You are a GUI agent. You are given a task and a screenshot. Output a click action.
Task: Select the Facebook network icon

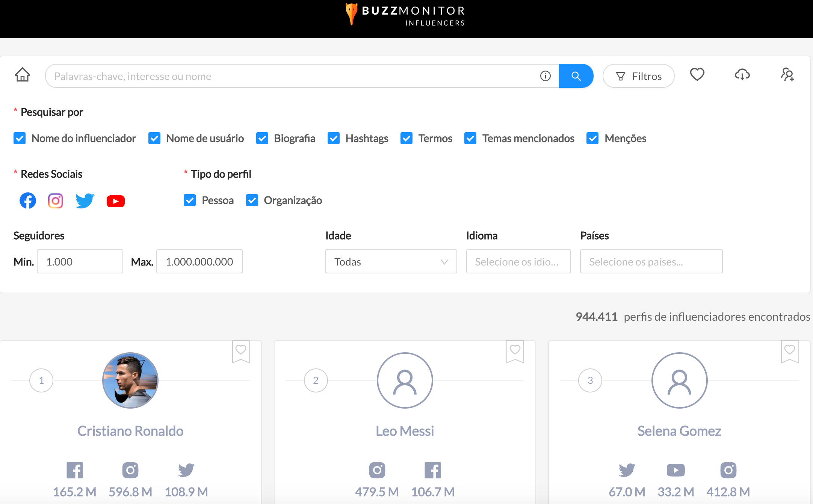coord(28,201)
